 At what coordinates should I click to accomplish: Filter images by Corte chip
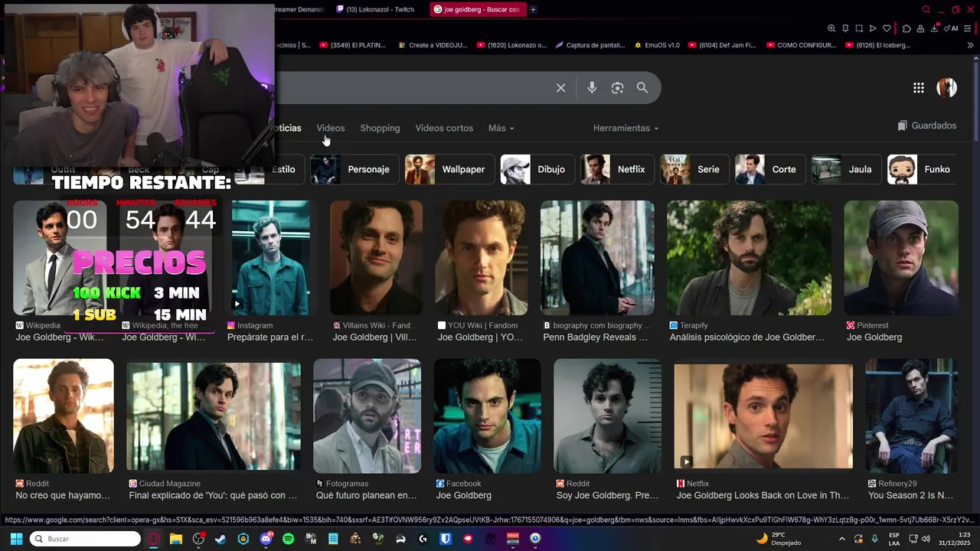pyautogui.click(x=769, y=169)
